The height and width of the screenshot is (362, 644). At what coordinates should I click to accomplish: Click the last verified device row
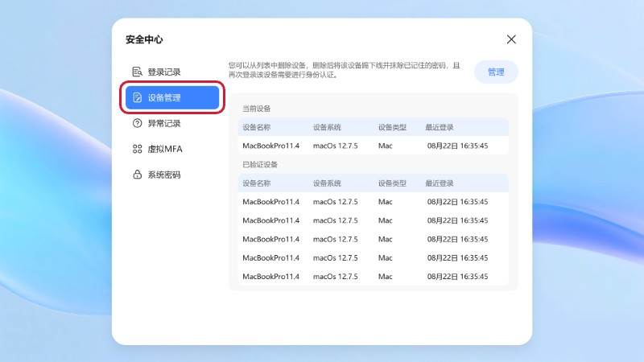click(x=373, y=277)
